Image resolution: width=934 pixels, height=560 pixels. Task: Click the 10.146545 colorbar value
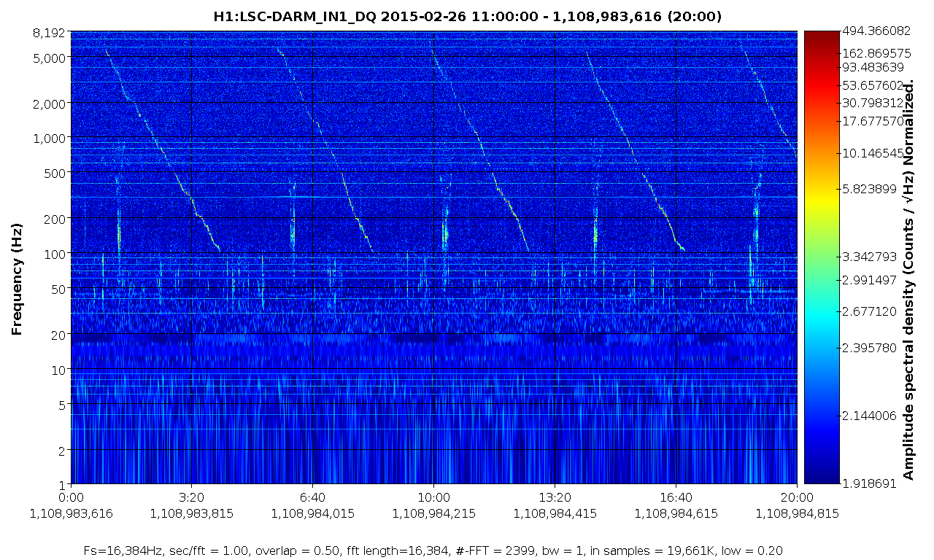pyautogui.click(x=873, y=154)
